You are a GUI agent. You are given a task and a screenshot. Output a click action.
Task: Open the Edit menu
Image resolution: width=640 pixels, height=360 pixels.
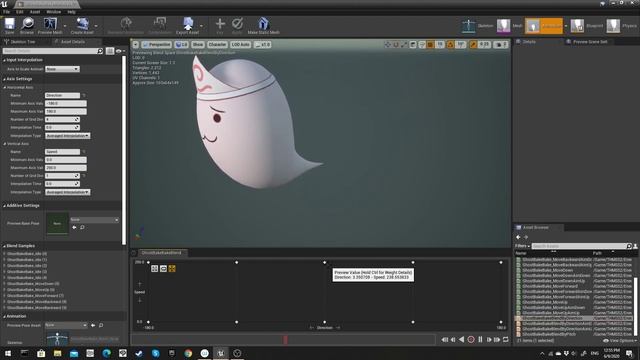[20, 12]
